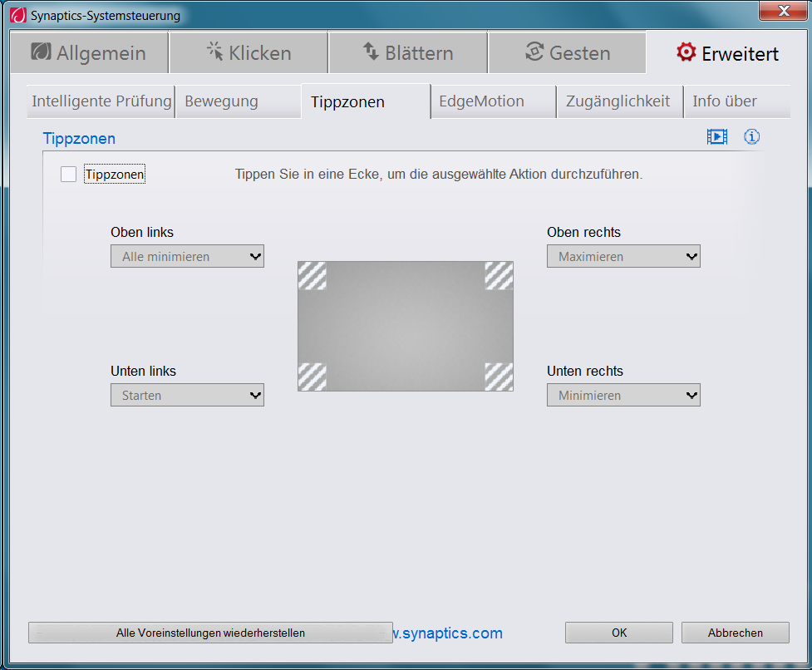Screen dimensions: 812x670
Task: Click the 'Unten rechts' label
Action: coord(585,371)
